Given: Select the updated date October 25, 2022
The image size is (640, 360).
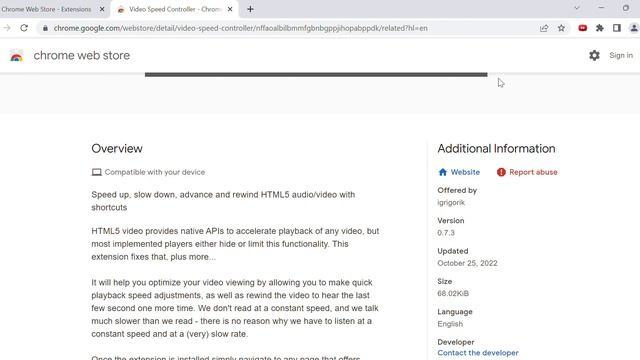Looking at the screenshot, I should point(467,263).
